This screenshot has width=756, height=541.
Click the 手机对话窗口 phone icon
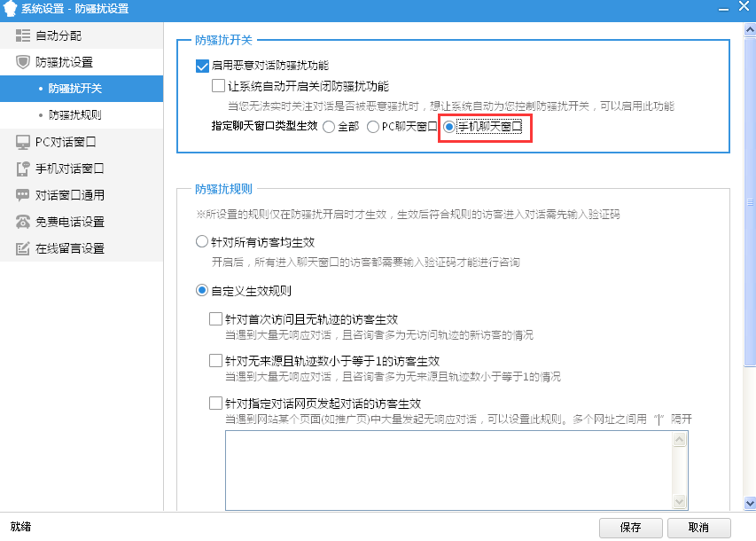(x=23, y=169)
